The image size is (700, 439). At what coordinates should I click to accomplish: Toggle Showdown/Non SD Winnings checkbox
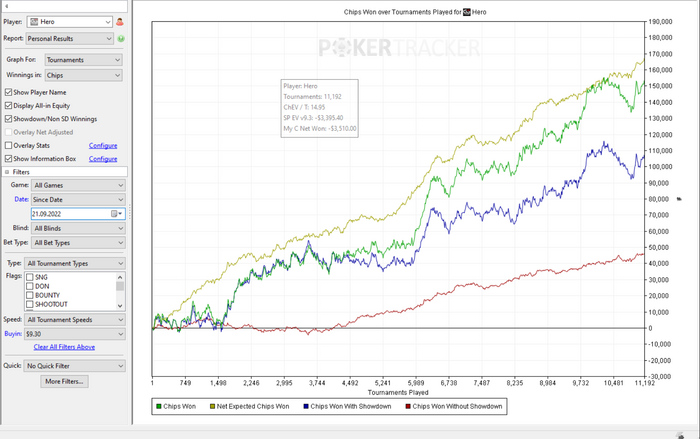tap(8, 119)
